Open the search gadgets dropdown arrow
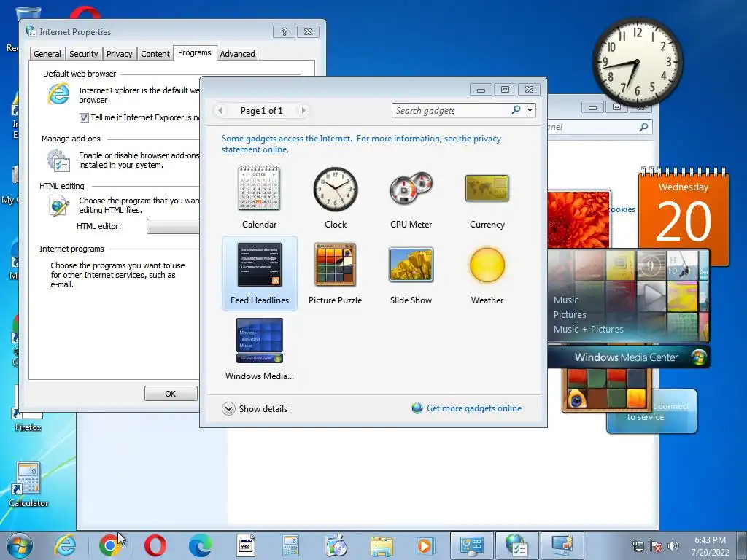Screen dimensions: 747x560 (x=530, y=111)
